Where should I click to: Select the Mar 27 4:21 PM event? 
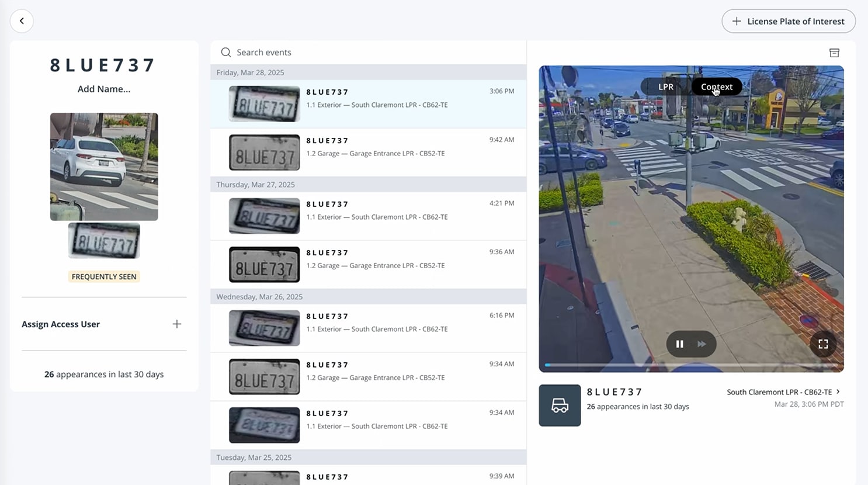(x=368, y=216)
